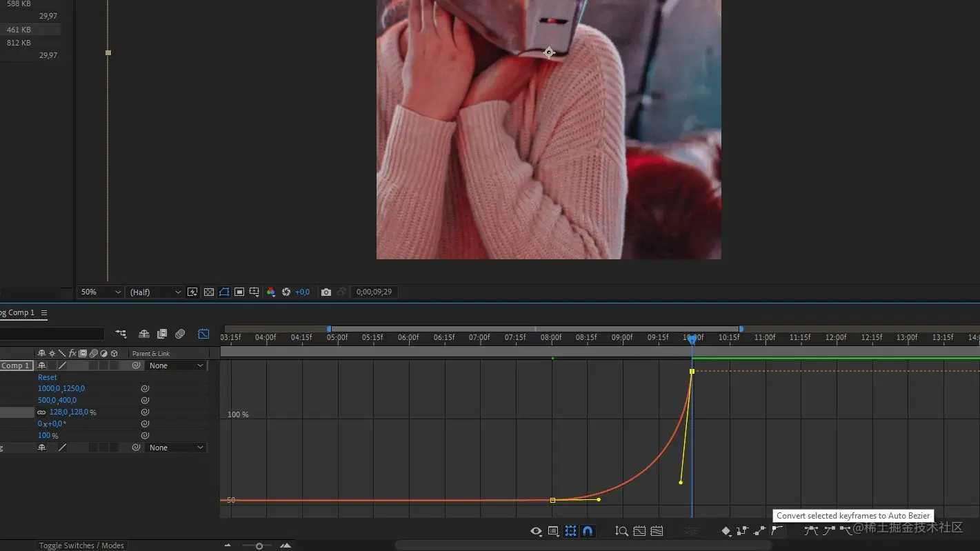
Task: Click the quality switch on Comp 1 layer
Action: [63, 365]
